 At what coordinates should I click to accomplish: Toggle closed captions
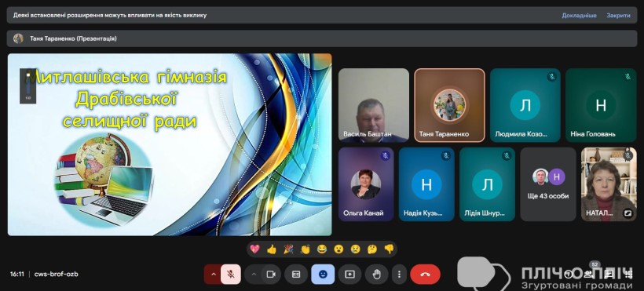point(296,275)
